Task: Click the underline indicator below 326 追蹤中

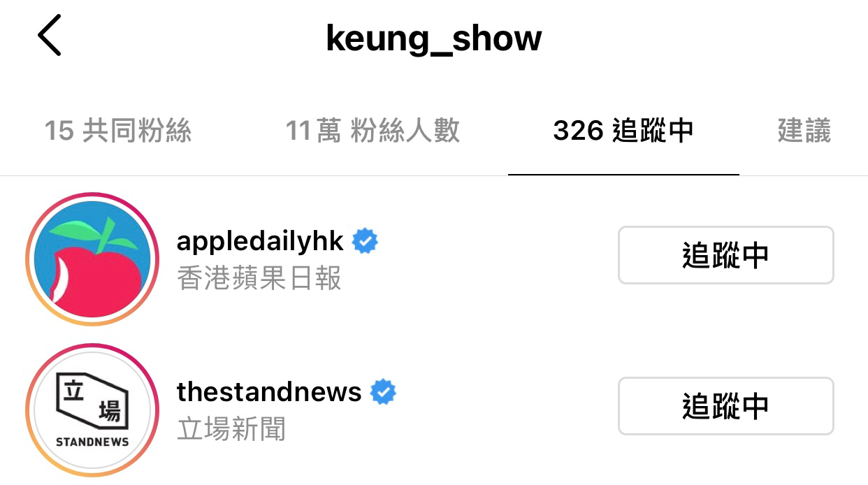Action: click(623, 175)
